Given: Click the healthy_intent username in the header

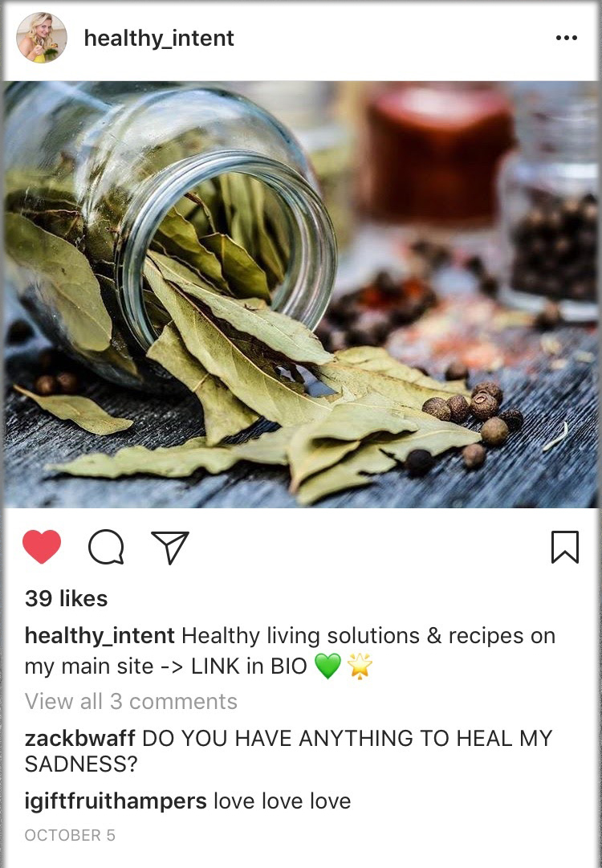Looking at the screenshot, I should (159, 39).
